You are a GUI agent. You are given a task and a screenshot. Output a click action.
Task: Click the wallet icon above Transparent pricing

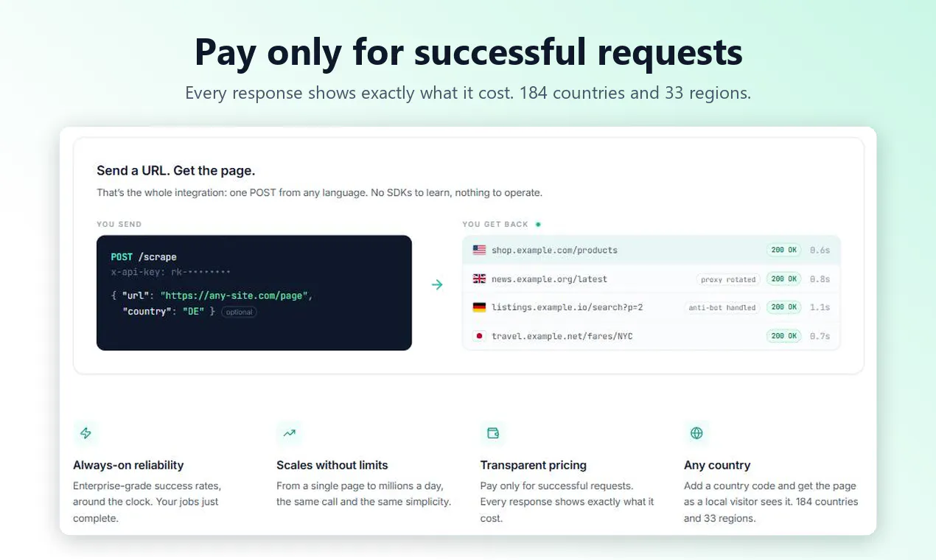tap(493, 433)
